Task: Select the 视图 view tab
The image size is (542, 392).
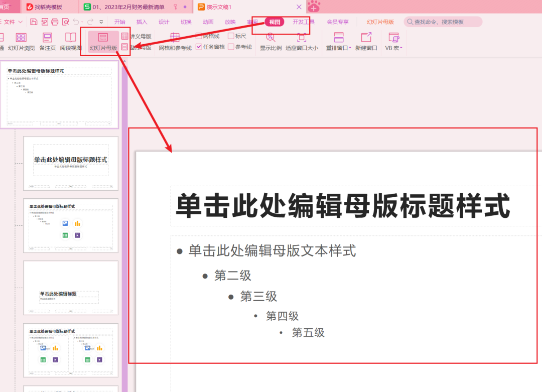Action: point(275,22)
